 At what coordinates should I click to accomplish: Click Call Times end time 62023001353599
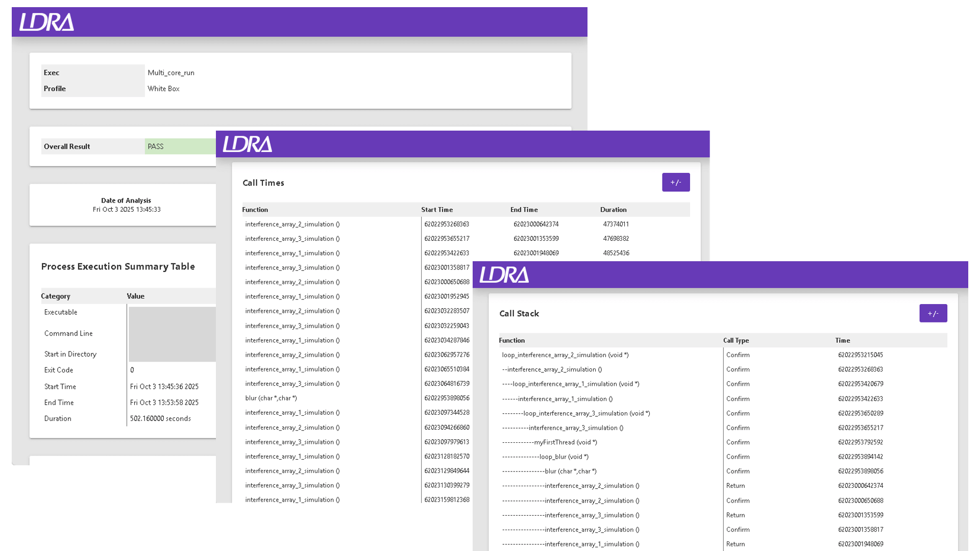click(536, 238)
